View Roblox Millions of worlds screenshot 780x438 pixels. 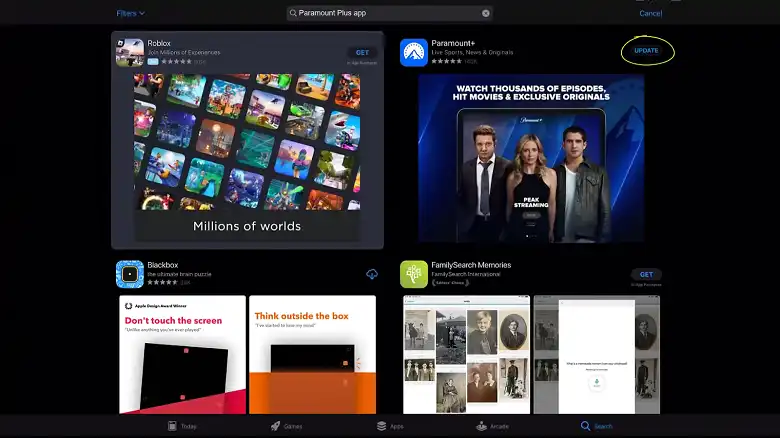(247, 158)
